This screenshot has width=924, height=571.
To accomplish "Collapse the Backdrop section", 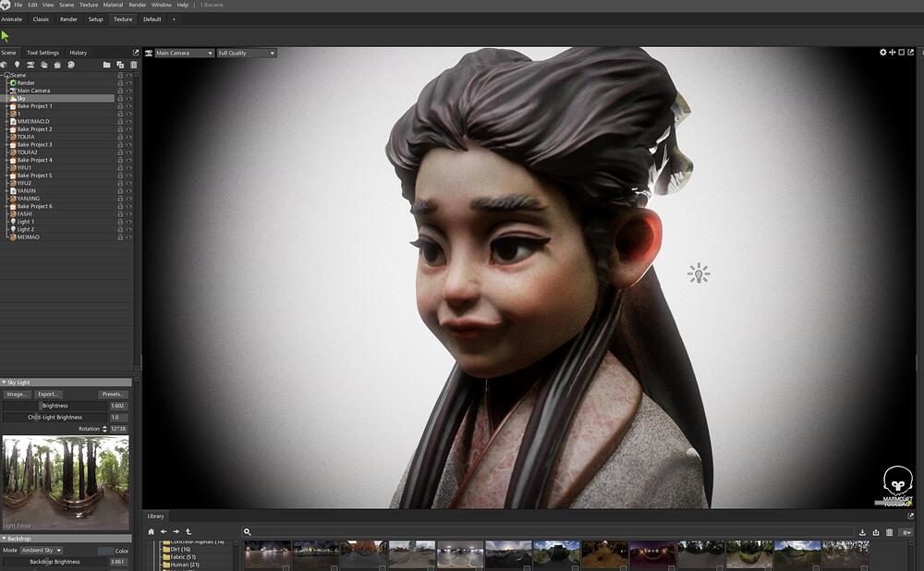I will (4, 539).
